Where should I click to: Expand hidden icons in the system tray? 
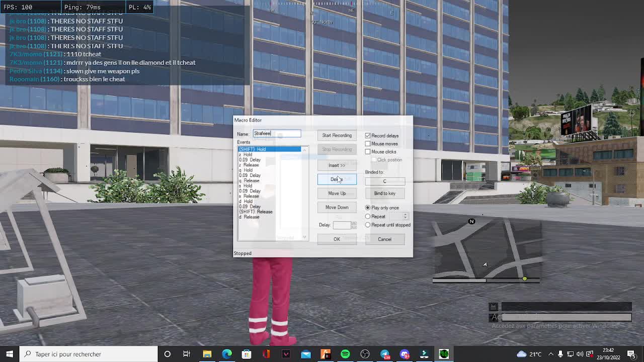[551, 354]
